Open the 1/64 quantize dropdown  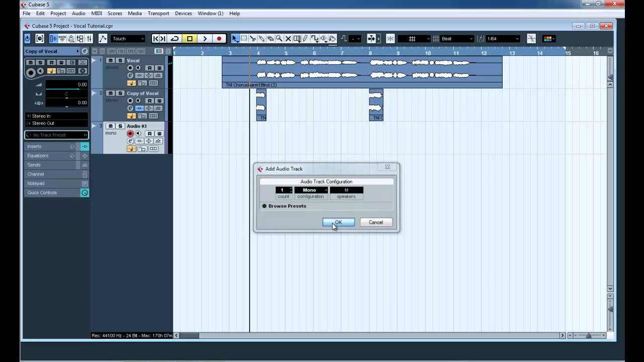pyautogui.click(x=502, y=39)
